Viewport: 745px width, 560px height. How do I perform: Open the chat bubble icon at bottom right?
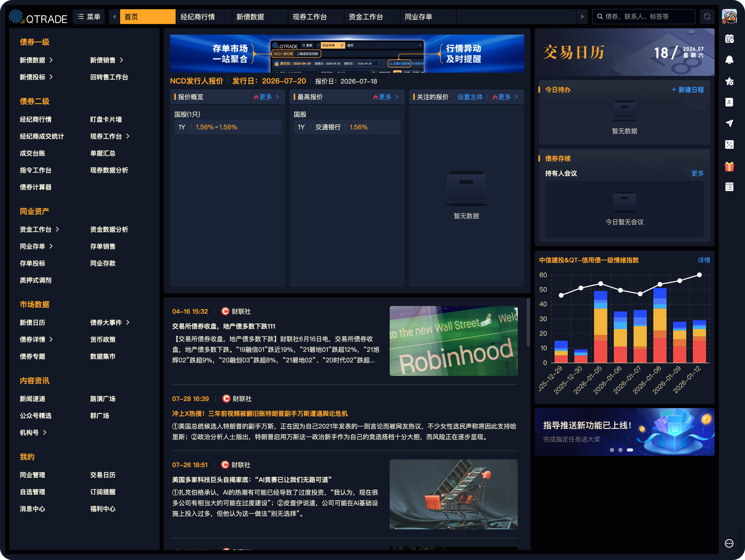pyautogui.click(x=729, y=543)
